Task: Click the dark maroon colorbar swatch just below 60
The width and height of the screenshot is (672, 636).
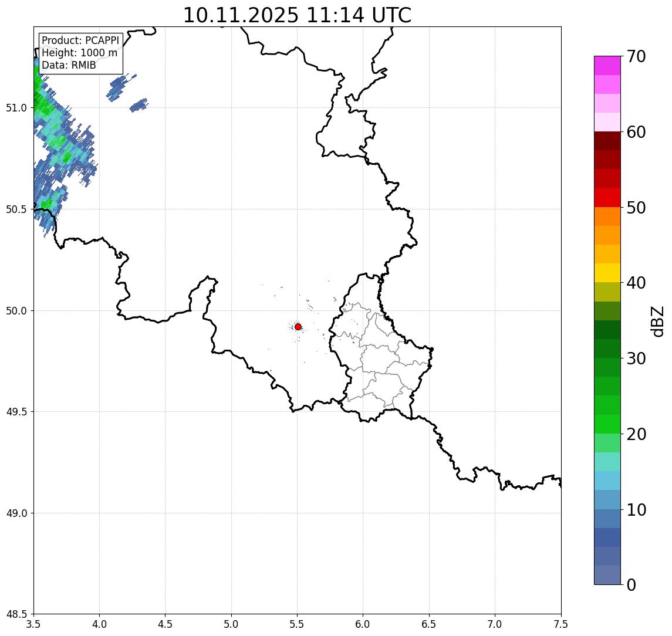Action: coord(607,141)
